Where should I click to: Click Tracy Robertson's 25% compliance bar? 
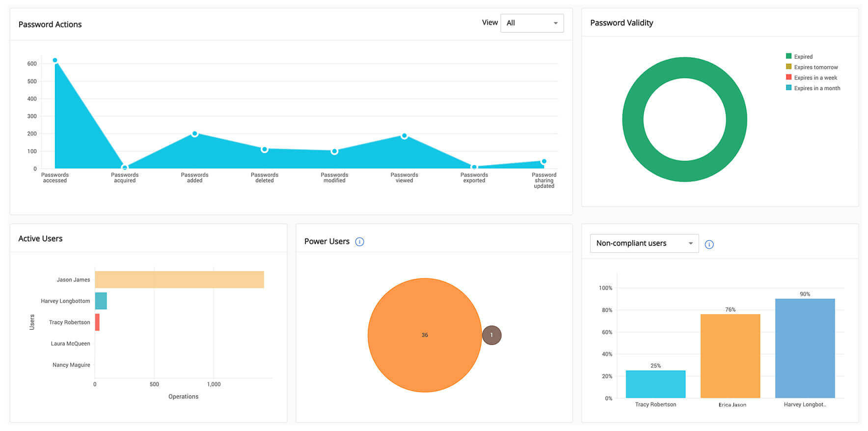tap(655, 384)
